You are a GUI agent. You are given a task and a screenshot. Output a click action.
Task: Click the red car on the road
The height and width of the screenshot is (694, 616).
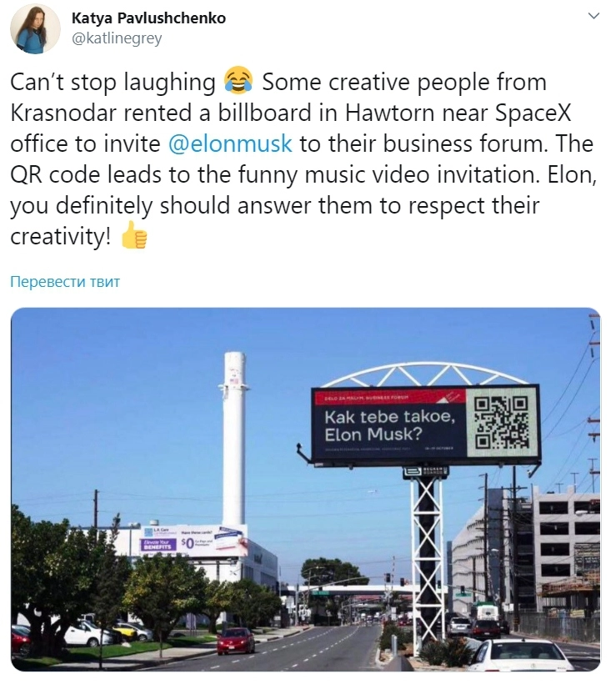point(236,641)
